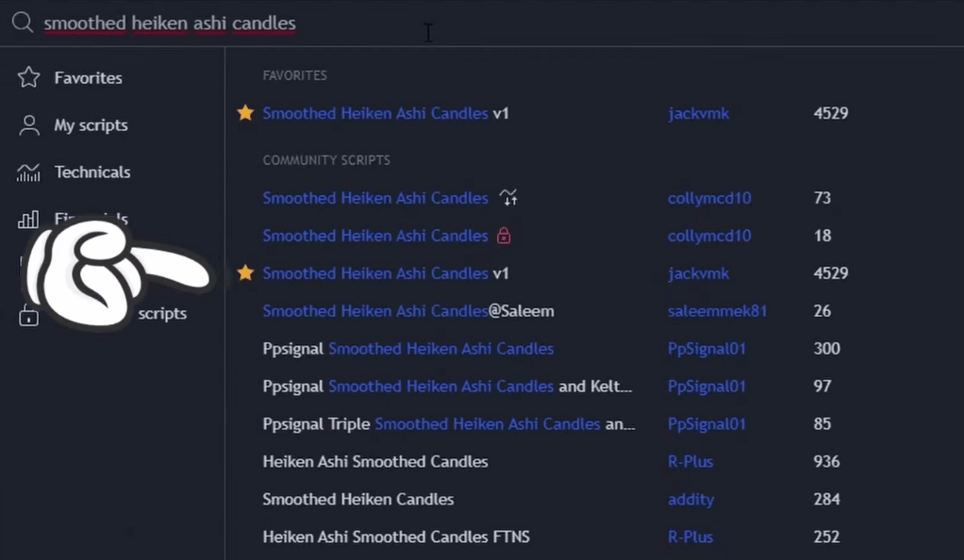This screenshot has width=964, height=560.
Task: Unfavorite the jackvmk script in the Favorites section
Action: pyautogui.click(x=245, y=113)
